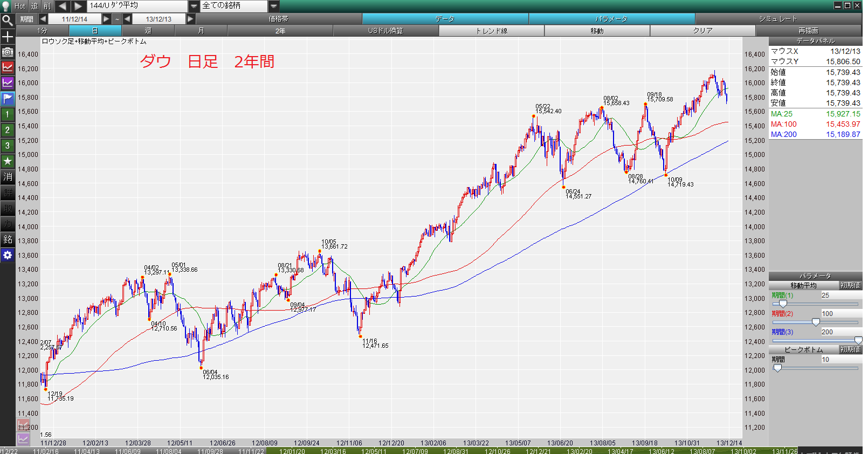Step start date backward arrow
This screenshot has width=868, height=454.
tap(43, 19)
